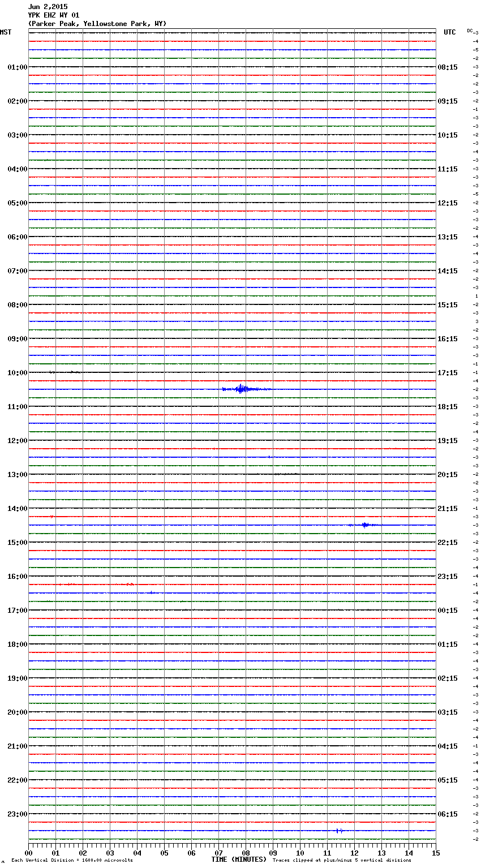The width and height of the screenshot is (481, 868).
Task: Click the 06:15 UTC time label
Action: [x=448, y=814]
